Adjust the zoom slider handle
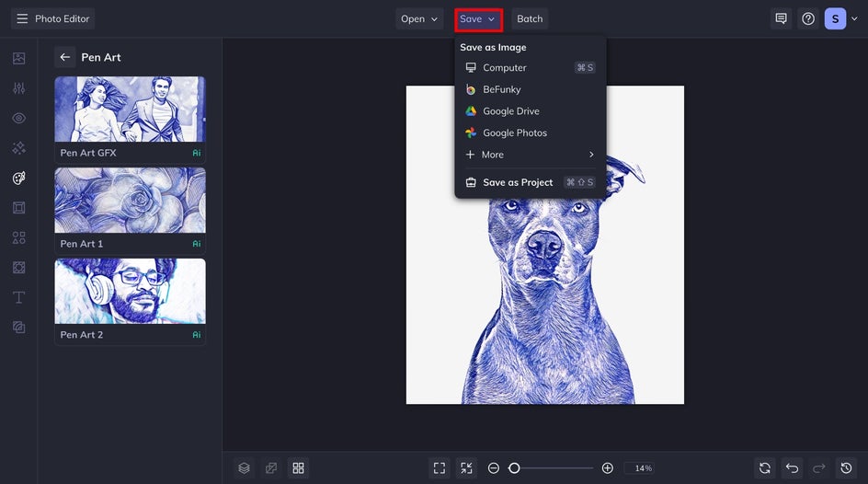The width and height of the screenshot is (868, 484). [514, 468]
